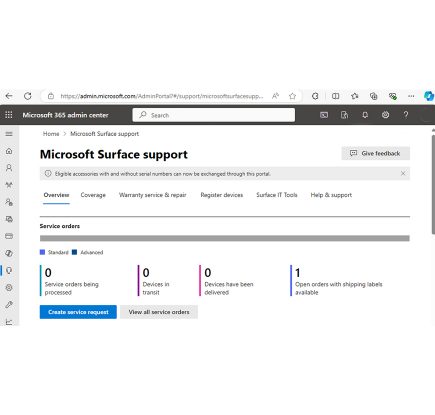Click Devices in transit count
Screen dimensions: 435x415
pos(146,273)
